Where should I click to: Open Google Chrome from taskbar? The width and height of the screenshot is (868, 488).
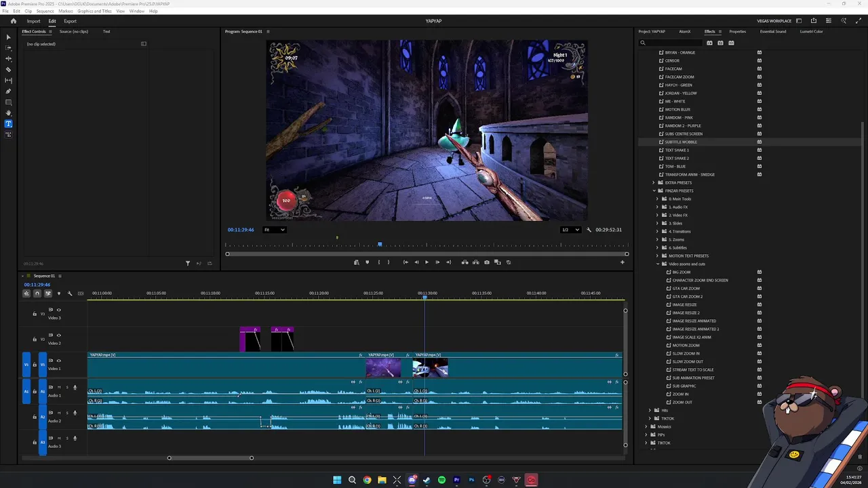click(x=367, y=480)
